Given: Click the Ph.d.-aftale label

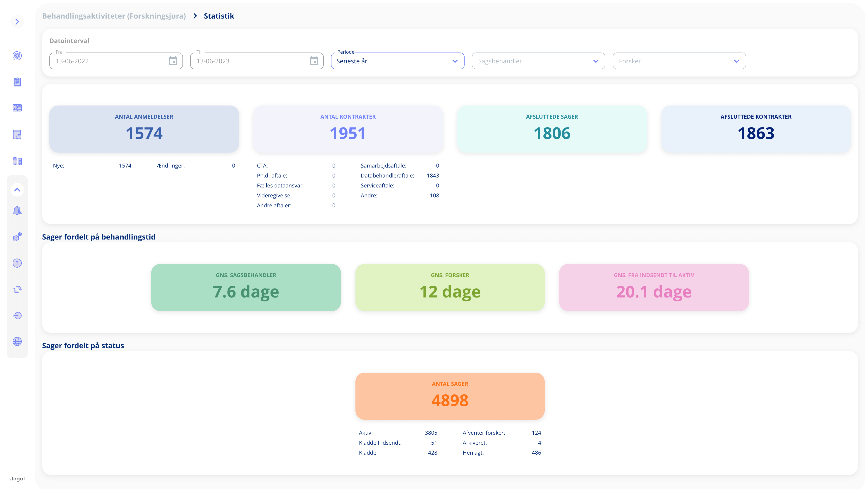Looking at the screenshot, I should (272, 176).
